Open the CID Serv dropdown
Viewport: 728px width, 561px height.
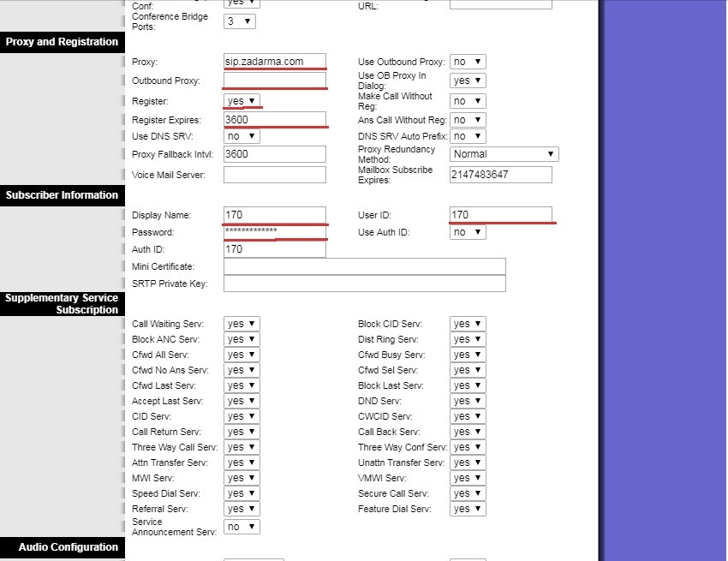[242, 416]
